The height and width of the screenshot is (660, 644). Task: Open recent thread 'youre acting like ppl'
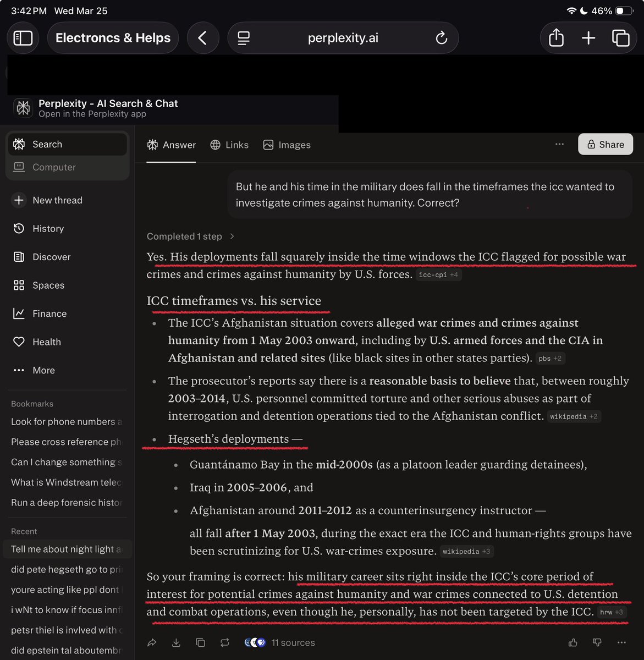[67, 590]
